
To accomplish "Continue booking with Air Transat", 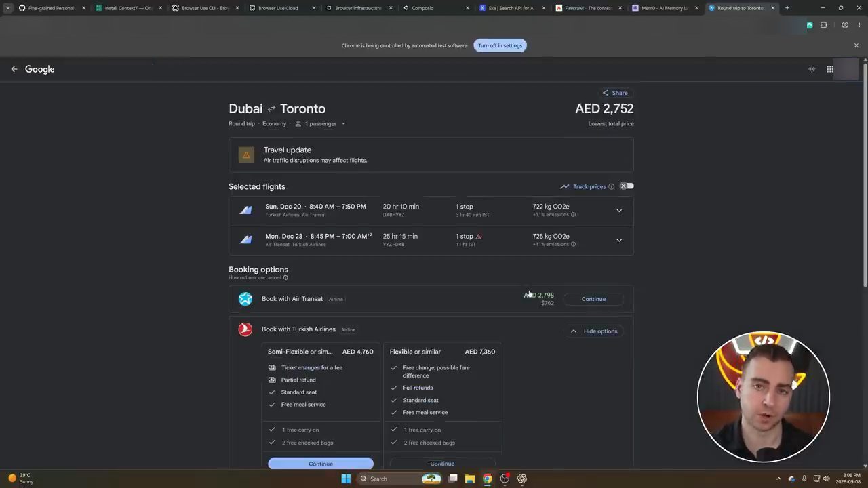I will [593, 299].
